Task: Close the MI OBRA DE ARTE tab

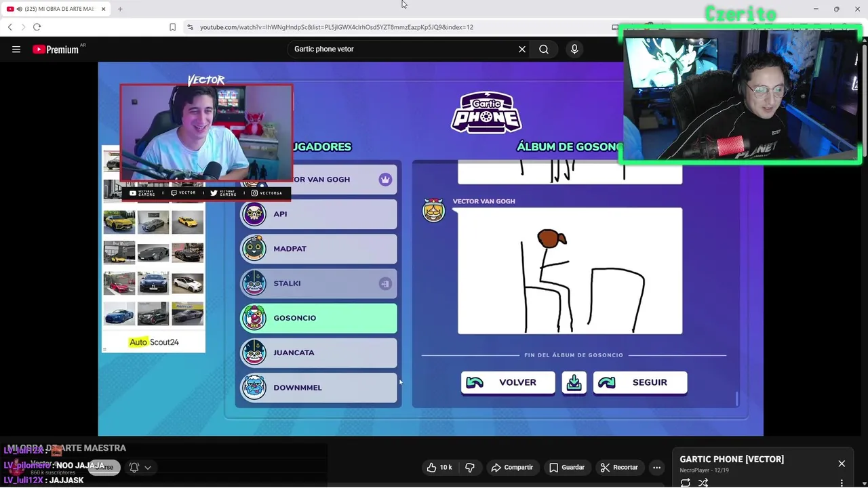Action: pyautogui.click(x=104, y=9)
